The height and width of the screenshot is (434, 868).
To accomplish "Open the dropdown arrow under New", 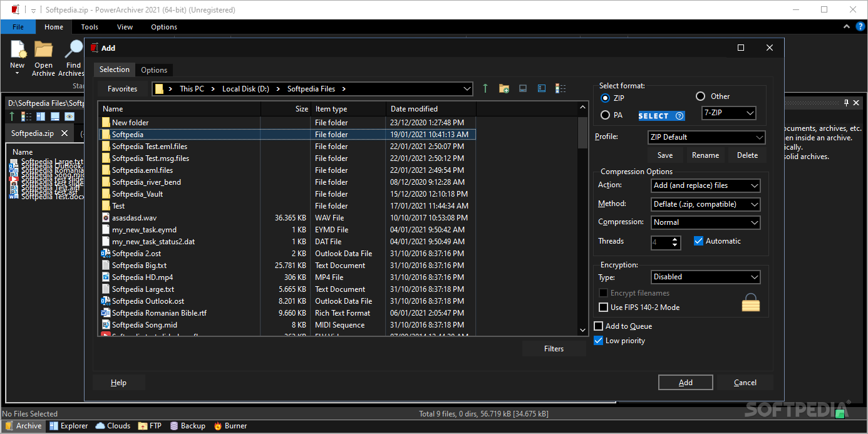I will 18,73.
